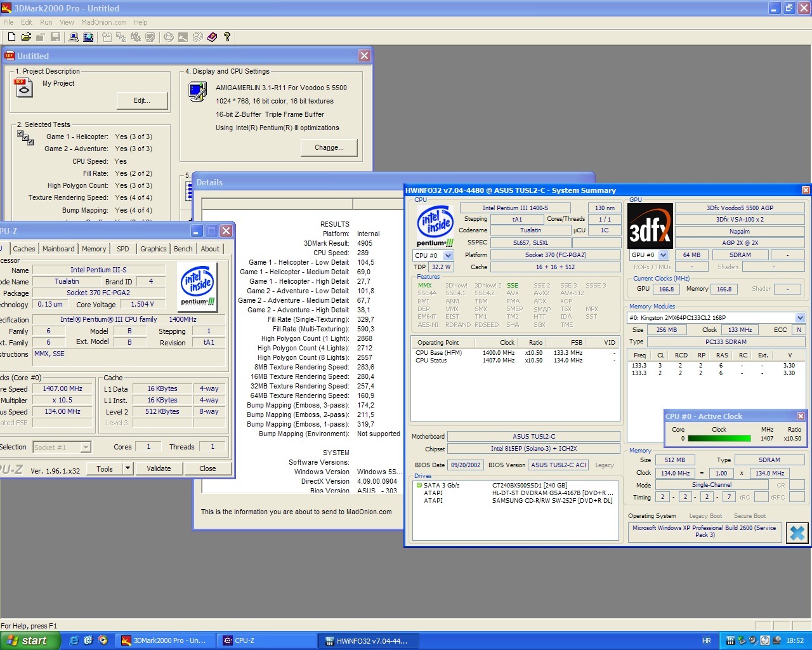The height and width of the screenshot is (650, 812).
Task: Click the green CPU core clock bar
Action: click(x=719, y=439)
